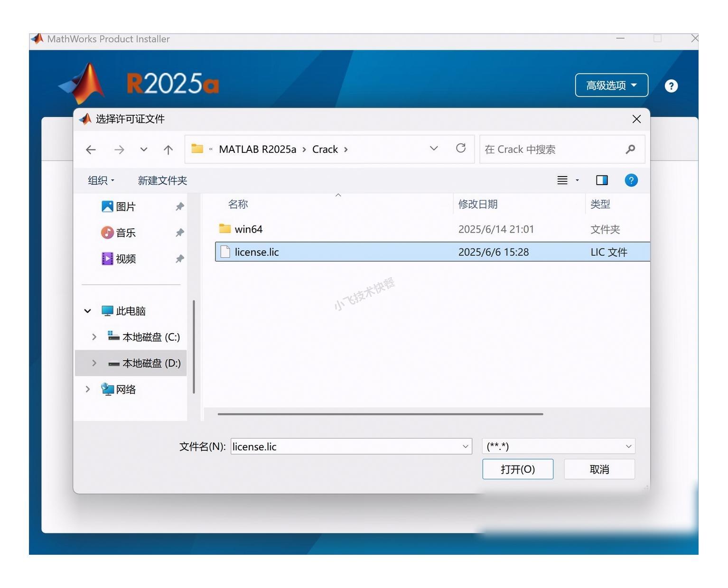Open the (**.*) file type dropdown
Screen dimensions: 728x588
[559, 446]
